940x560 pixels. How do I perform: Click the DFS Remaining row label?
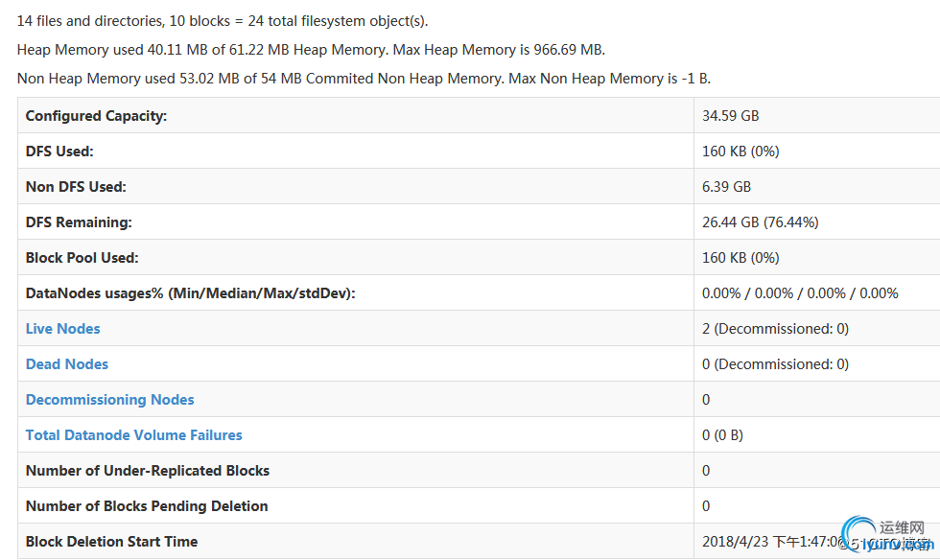pyautogui.click(x=79, y=222)
